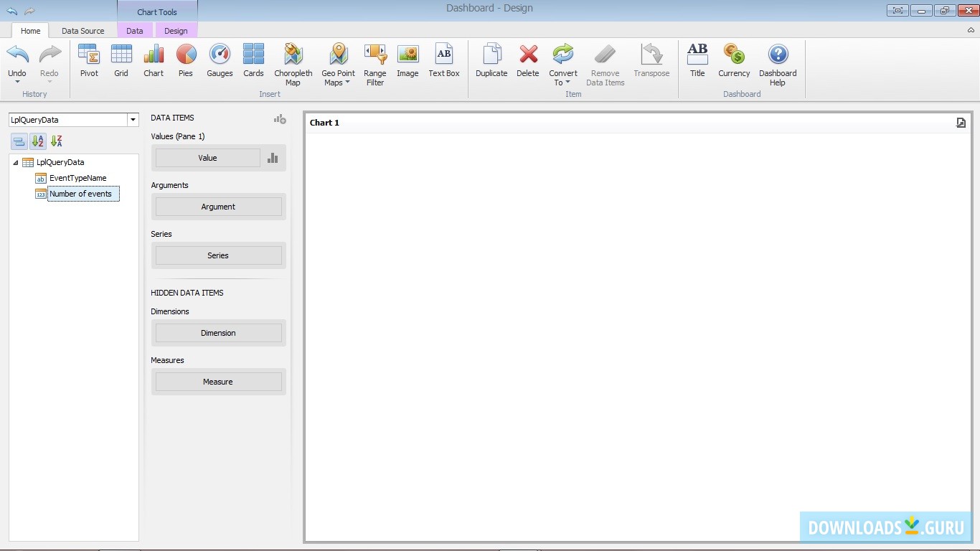Screen dimensions: 980x551
Task: Insert a Pies item
Action: [186, 60]
